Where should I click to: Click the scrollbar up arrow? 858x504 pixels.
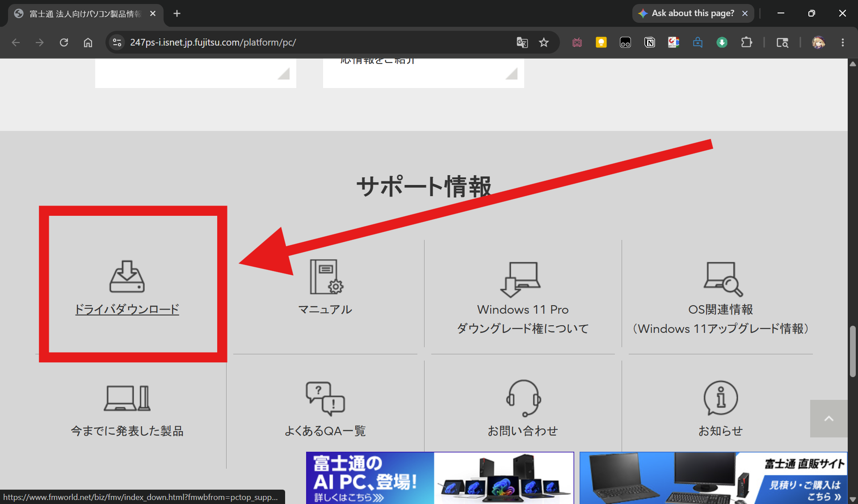coord(853,63)
